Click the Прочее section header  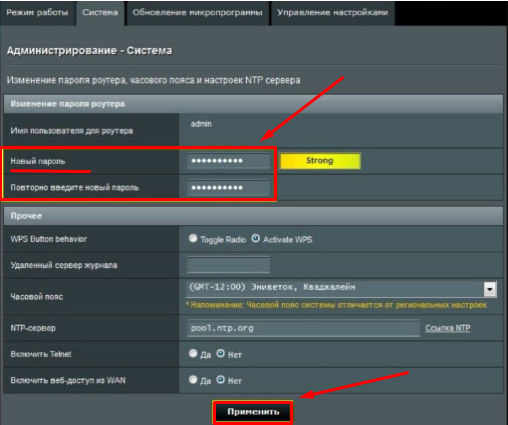(x=253, y=216)
